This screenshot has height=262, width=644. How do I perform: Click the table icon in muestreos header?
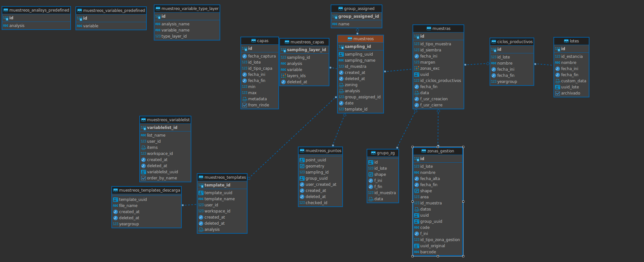click(350, 39)
